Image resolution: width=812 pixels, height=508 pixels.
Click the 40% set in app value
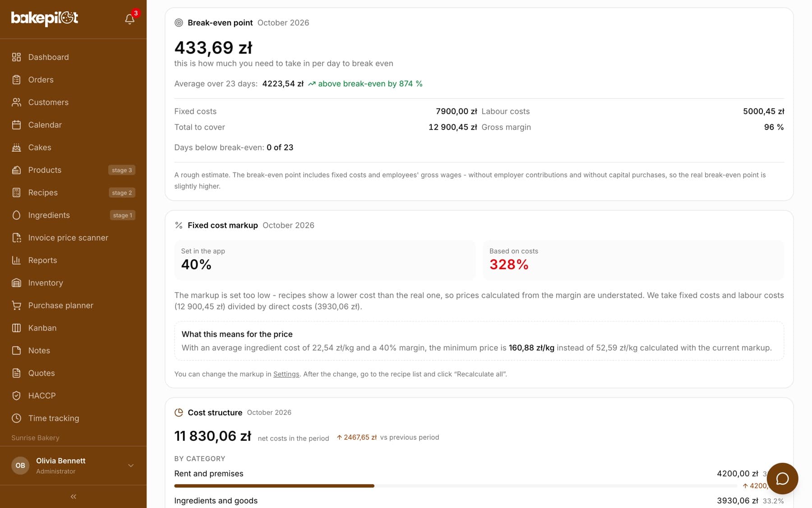tap(196, 265)
